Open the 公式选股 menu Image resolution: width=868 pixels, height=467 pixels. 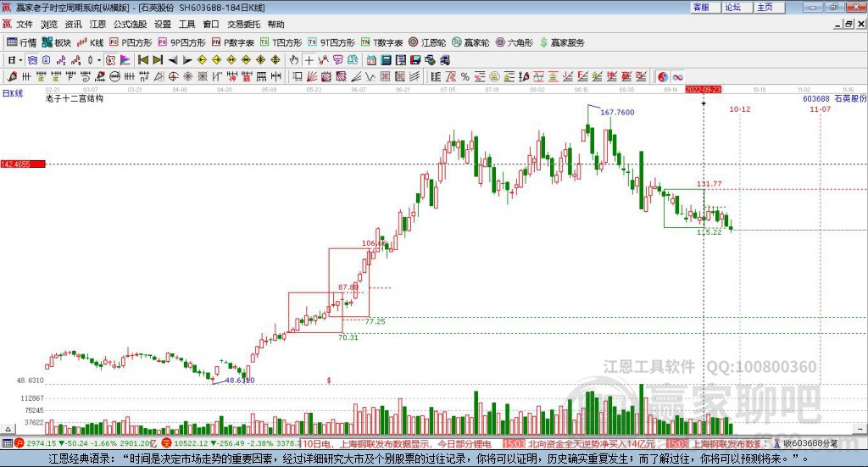tap(130, 25)
